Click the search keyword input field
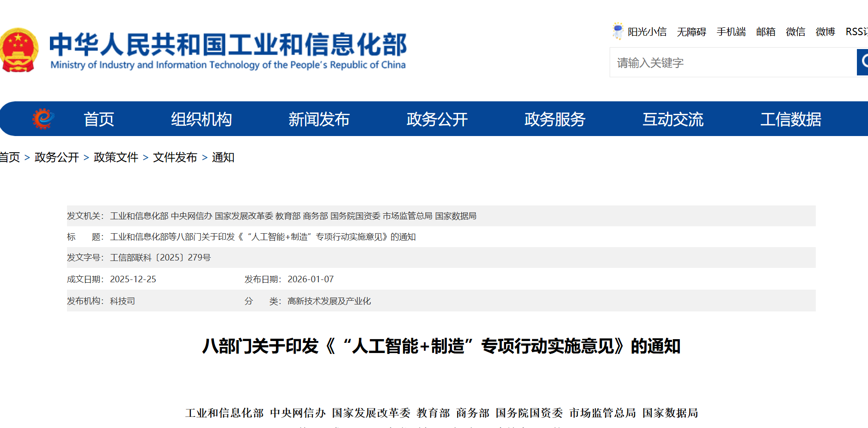Viewport: 868px width, 428px height. [733, 62]
